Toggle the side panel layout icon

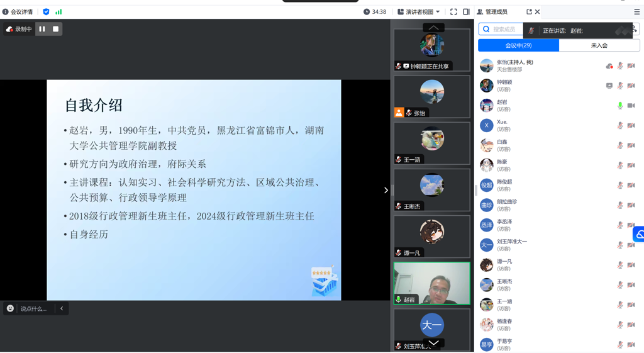(466, 12)
